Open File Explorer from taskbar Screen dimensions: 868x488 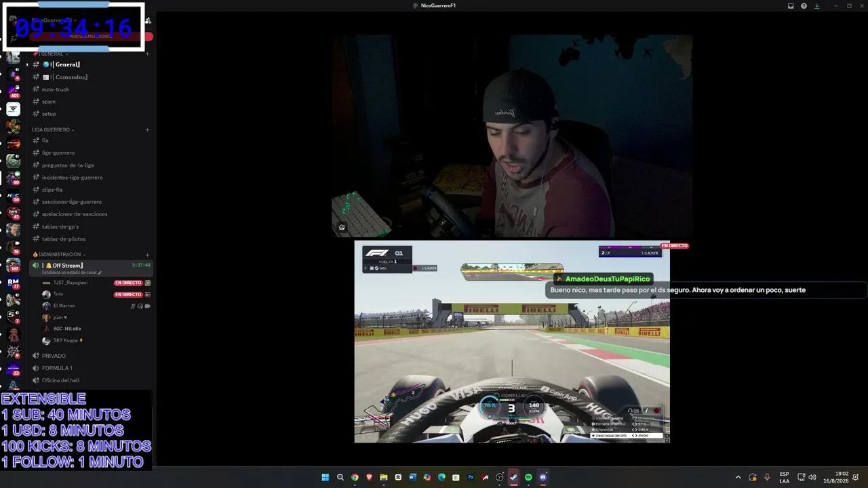pos(384,477)
